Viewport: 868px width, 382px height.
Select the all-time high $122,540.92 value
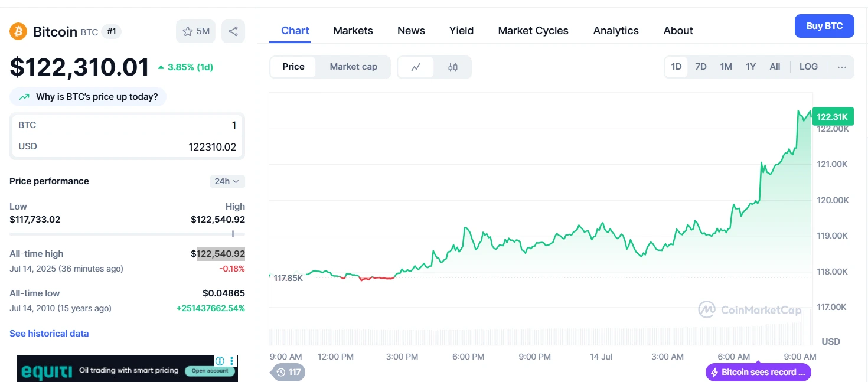click(218, 254)
